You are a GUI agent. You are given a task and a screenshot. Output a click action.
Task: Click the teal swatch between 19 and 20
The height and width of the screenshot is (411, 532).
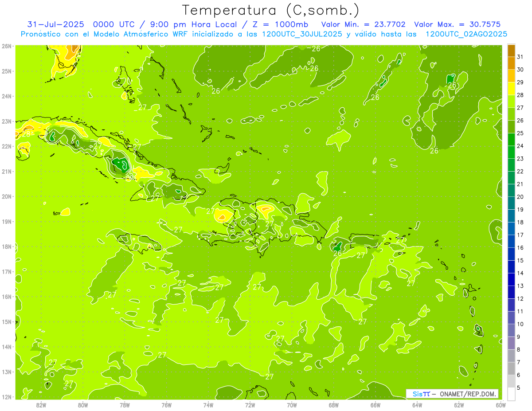tap(511, 203)
